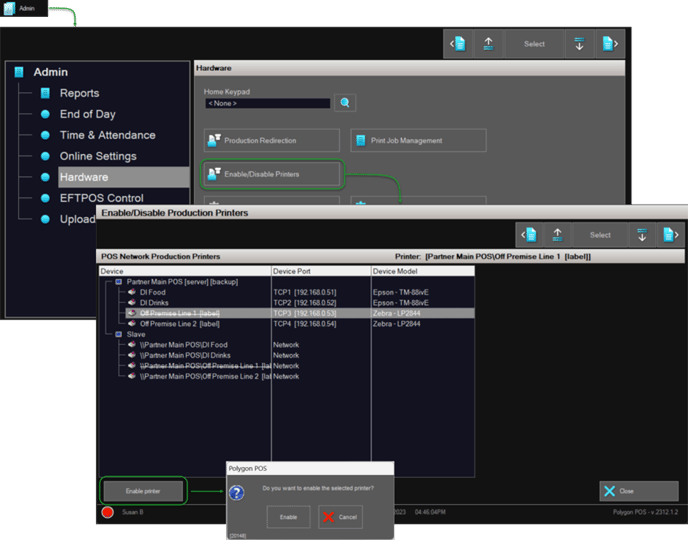Open End of Day in Admin tree
688x540 pixels.
87,114
